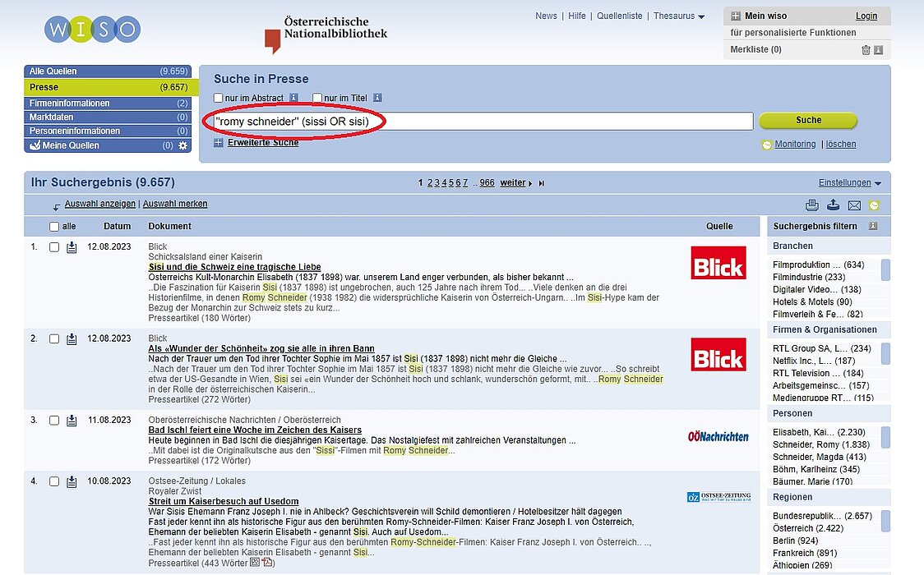Open the PDF icon of the Usedom article
The image size is (924, 575).
pos(267,563)
